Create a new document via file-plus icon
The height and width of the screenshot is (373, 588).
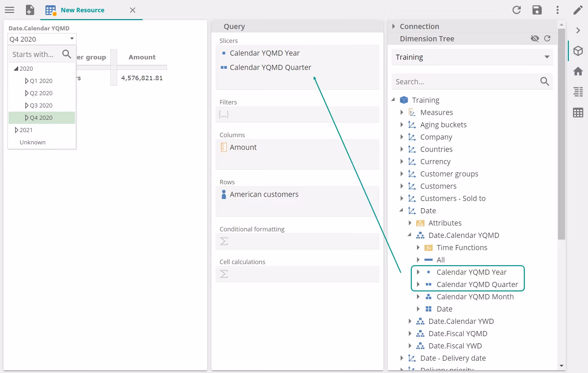coord(30,10)
